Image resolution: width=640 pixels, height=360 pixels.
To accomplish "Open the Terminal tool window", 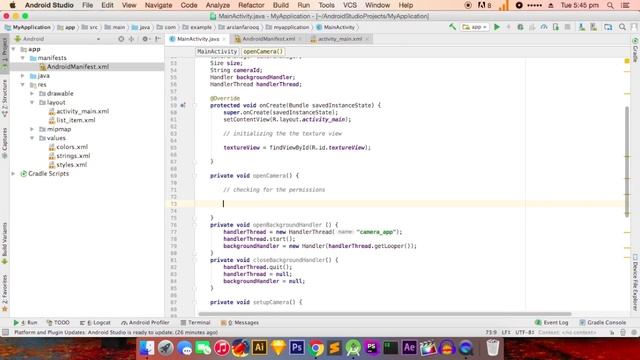I will 196,322.
